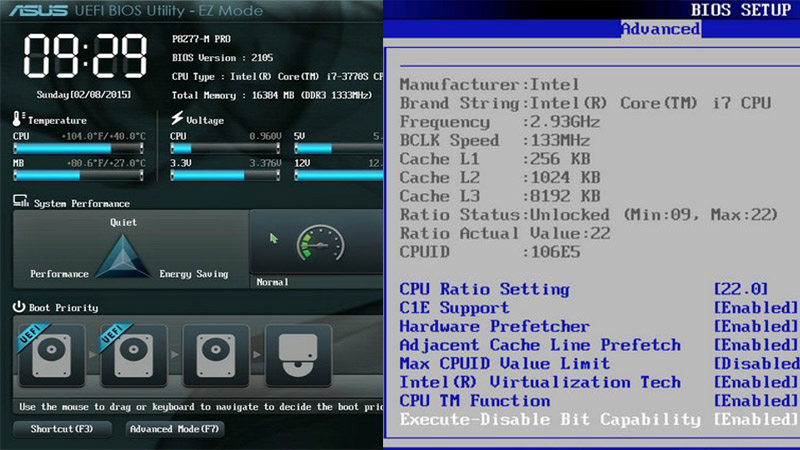Click the Cache L1 :256 KB line
The height and width of the screenshot is (450, 800).
pos(494,159)
